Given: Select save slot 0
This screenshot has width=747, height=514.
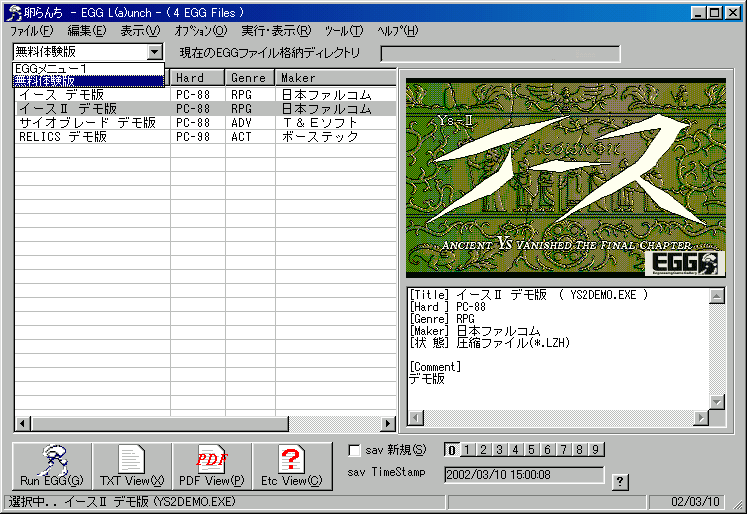Looking at the screenshot, I should (x=452, y=450).
